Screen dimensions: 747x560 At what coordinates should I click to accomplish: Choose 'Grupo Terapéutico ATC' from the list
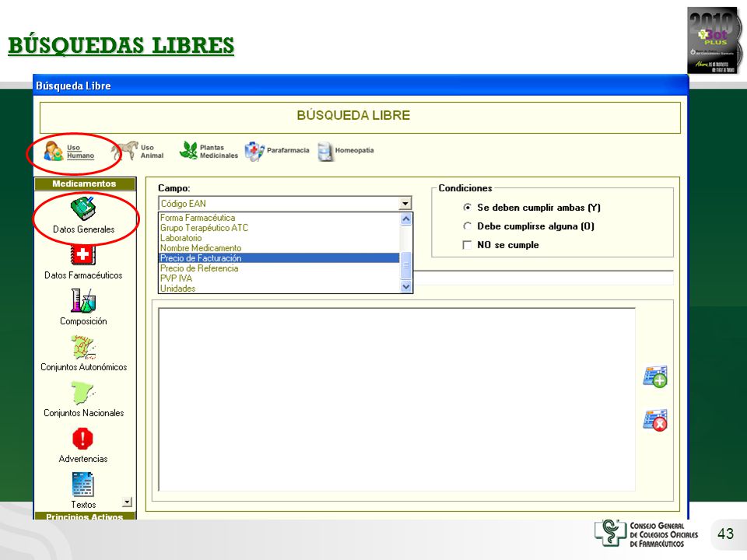pyautogui.click(x=279, y=228)
